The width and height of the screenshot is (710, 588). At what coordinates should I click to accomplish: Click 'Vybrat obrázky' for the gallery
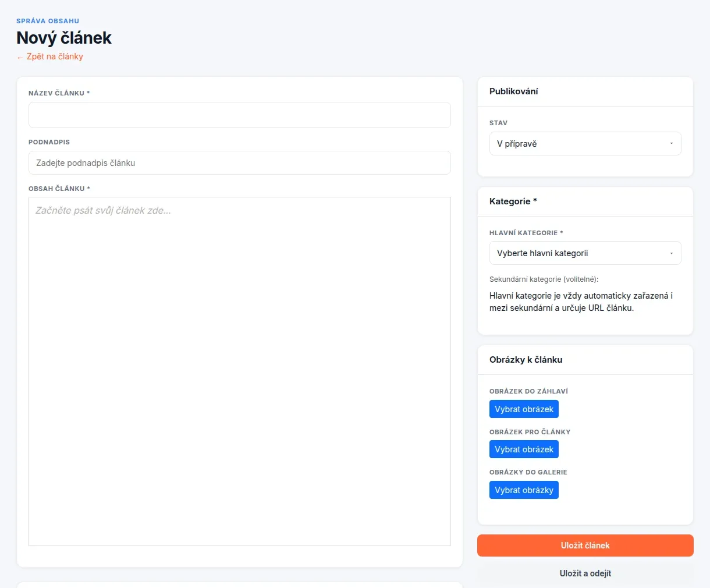pos(524,490)
